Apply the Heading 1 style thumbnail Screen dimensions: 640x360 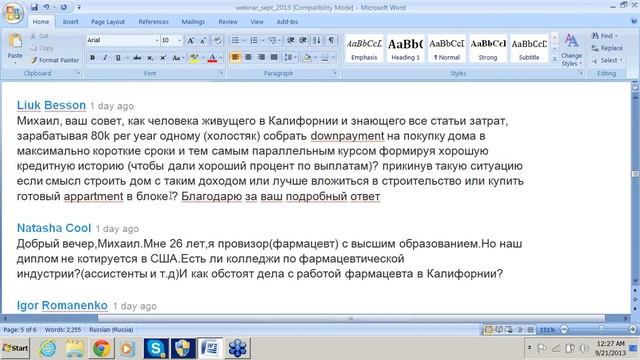pyautogui.click(x=405, y=49)
